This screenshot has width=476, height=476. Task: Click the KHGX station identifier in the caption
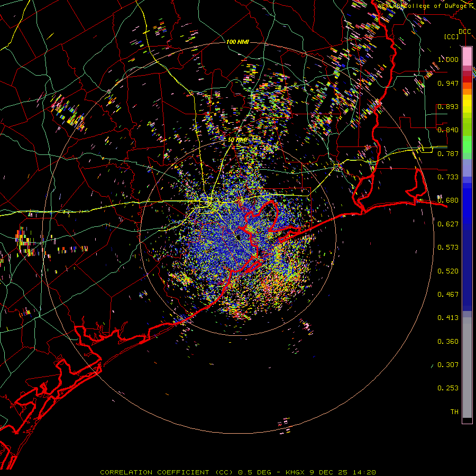tap(296, 472)
